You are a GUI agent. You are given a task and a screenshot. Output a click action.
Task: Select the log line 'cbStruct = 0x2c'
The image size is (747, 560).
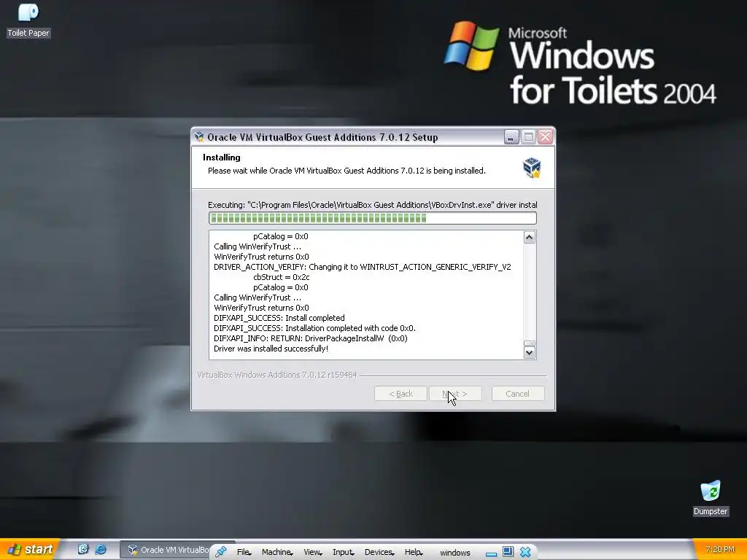point(282,276)
